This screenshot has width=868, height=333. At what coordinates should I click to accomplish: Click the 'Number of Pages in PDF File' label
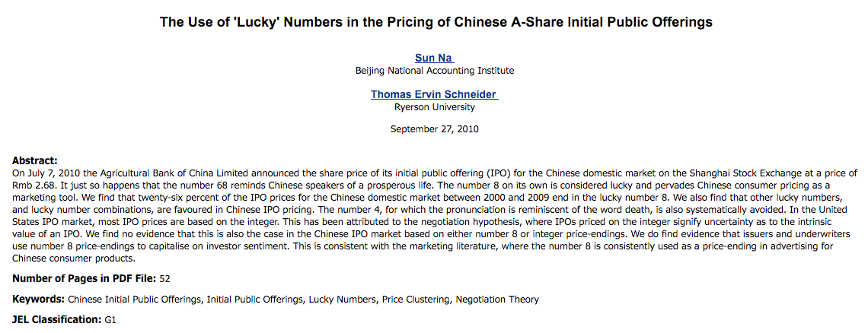85,278
